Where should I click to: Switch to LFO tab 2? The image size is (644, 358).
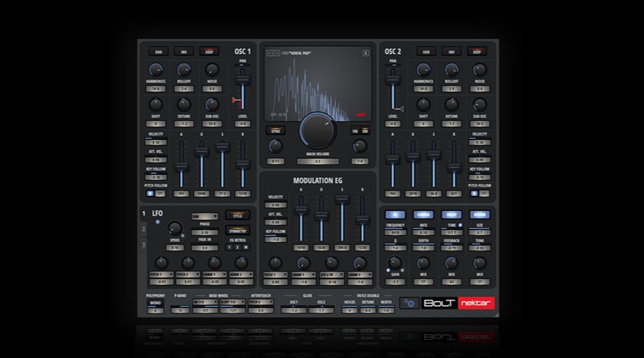(x=144, y=230)
